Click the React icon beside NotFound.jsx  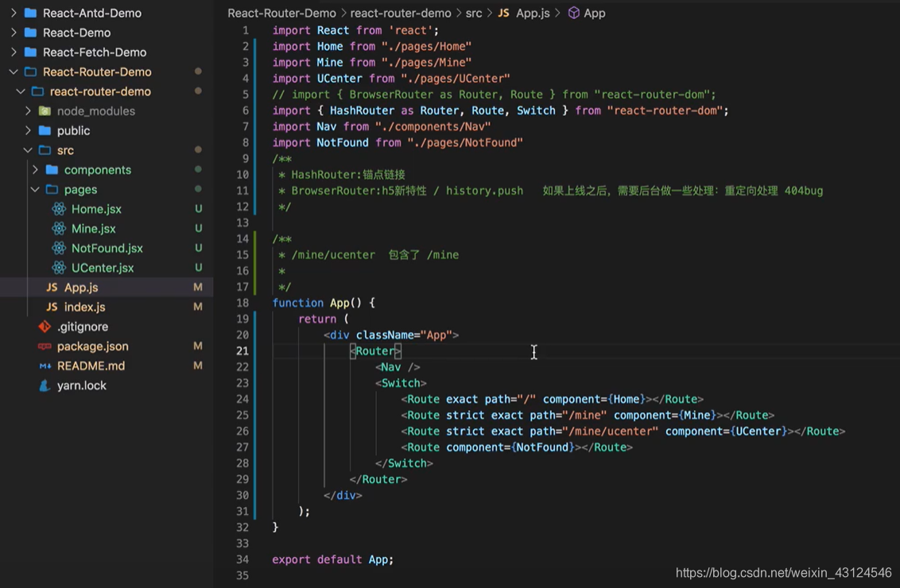pyautogui.click(x=59, y=248)
